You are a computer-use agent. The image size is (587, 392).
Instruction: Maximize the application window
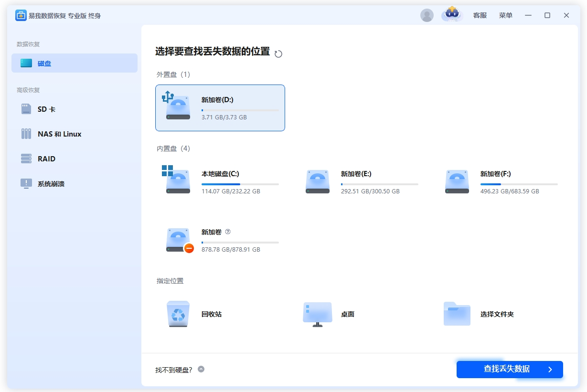[547, 15]
